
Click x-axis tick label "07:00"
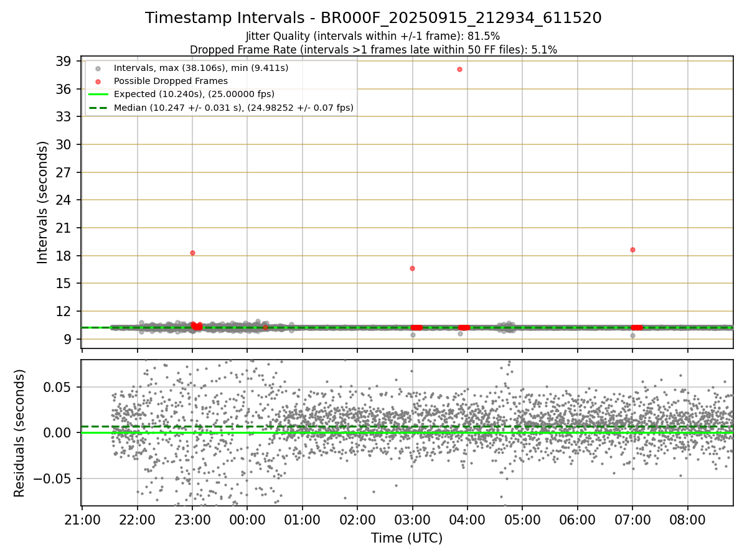632,520
